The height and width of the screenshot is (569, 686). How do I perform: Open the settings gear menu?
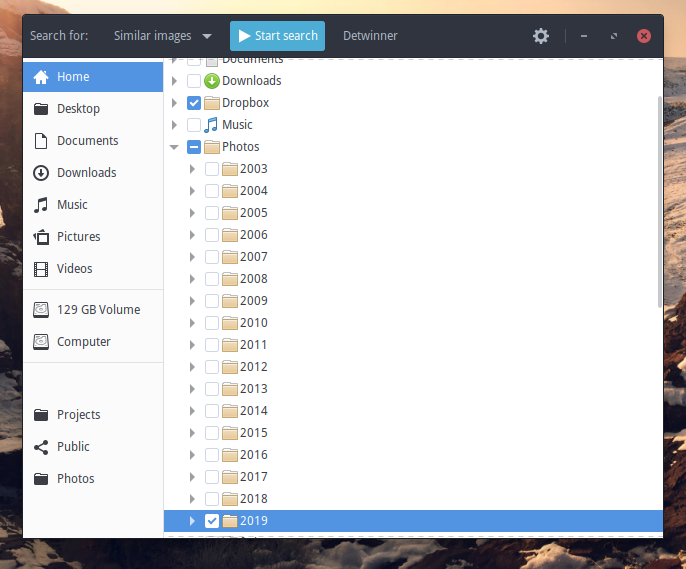[541, 36]
